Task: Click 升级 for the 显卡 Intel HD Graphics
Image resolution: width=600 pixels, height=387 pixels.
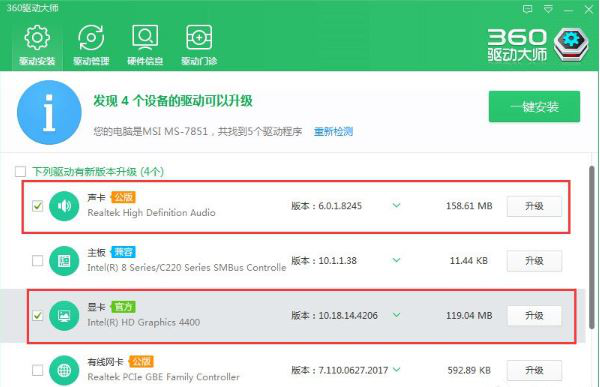Action: (534, 316)
